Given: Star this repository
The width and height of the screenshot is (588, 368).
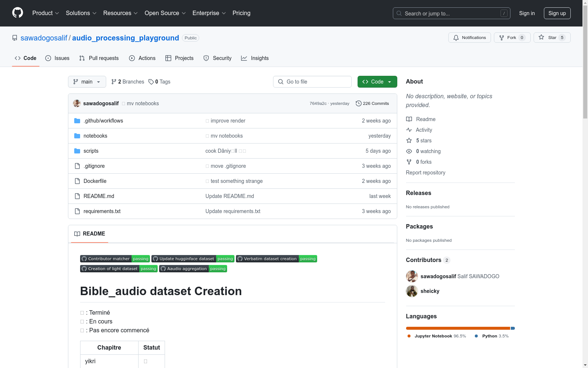Looking at the screenshot, I should point(552,38).
